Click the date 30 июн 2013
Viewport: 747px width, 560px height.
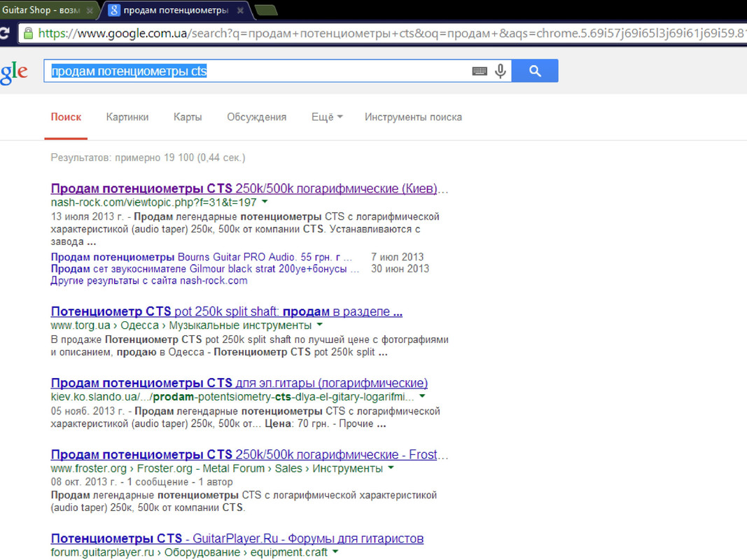(x=400, y=269)
